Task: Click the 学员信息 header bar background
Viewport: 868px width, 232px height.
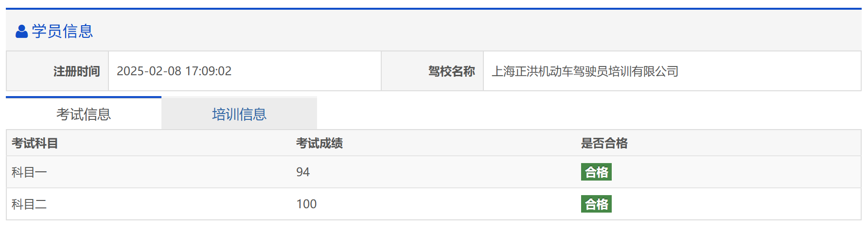Action: (438, 31)
